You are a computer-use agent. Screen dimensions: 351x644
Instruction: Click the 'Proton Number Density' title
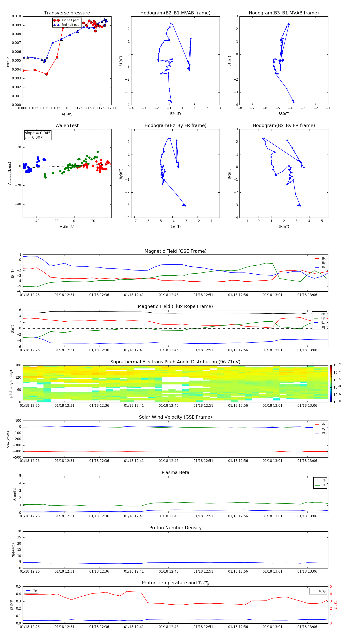point(175,528)
